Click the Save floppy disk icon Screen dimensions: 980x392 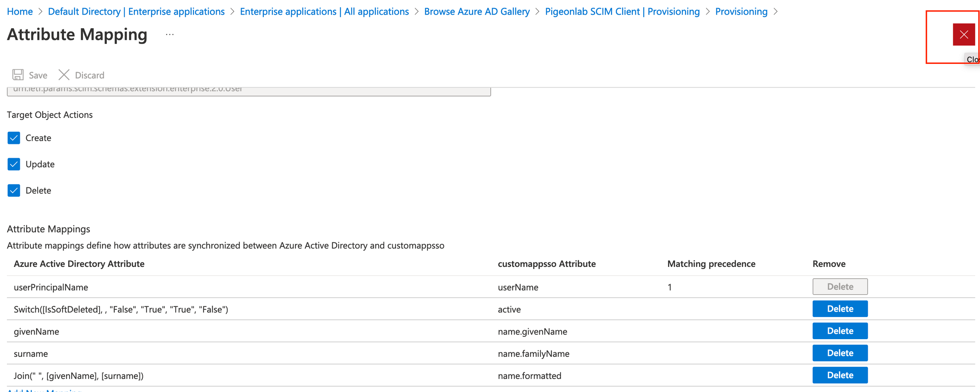click(18, 75)
